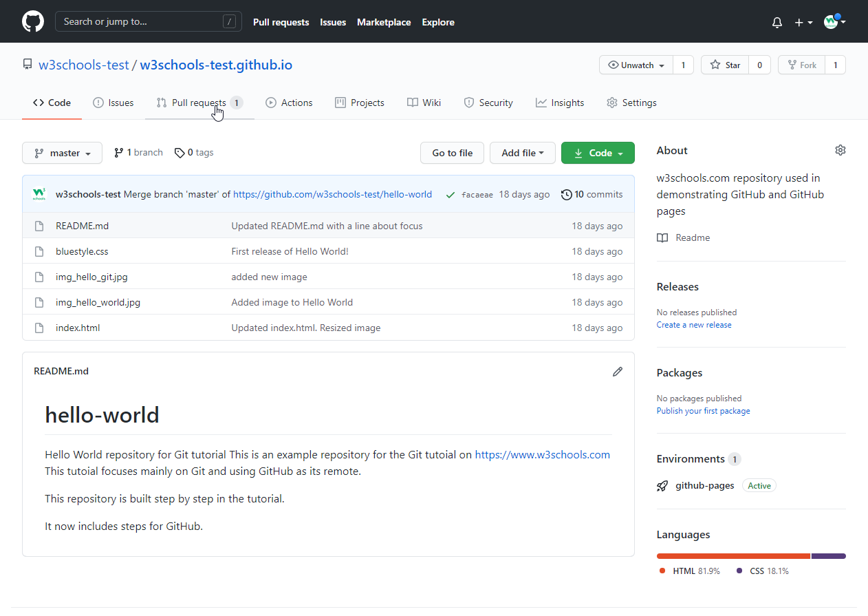The image size is (868, 616).
Task: Switch to the Issues tab
Action: point(113,103)
